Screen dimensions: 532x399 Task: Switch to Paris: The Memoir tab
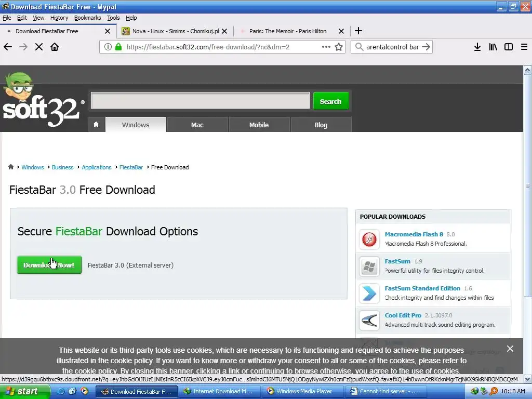[288, 31]
